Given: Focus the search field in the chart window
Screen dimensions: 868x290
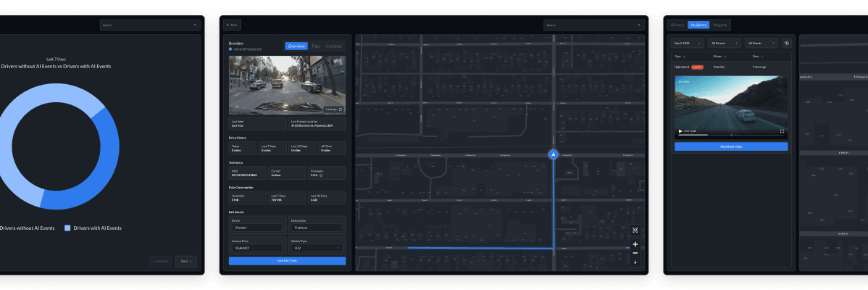Looking at the screenshot, I should tap(150, 25).
